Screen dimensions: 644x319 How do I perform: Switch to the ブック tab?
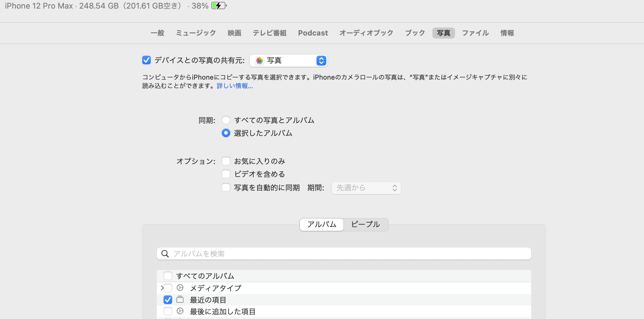(x=415, y=33)
